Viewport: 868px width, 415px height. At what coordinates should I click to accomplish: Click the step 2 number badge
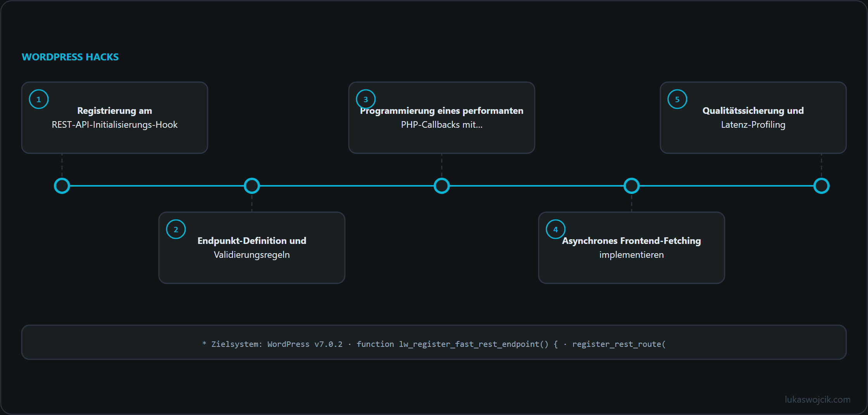pyautogui.click(x=176, y=229)
